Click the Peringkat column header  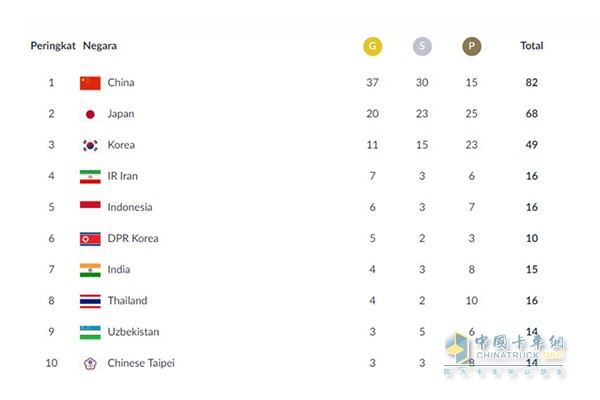coord(53,46)
